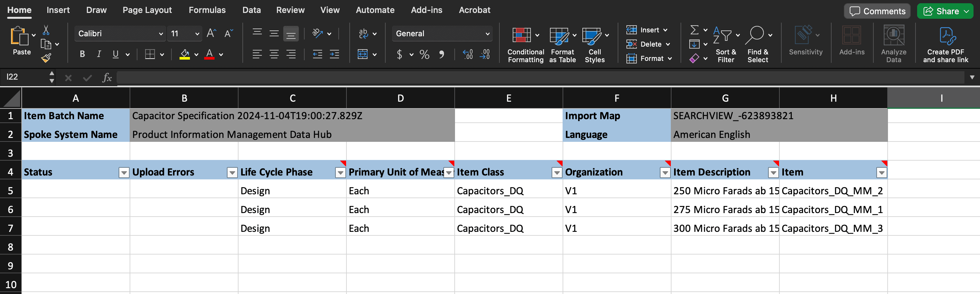
Task: Open the Calibri font name dropdown
Action: pos(160,34)
